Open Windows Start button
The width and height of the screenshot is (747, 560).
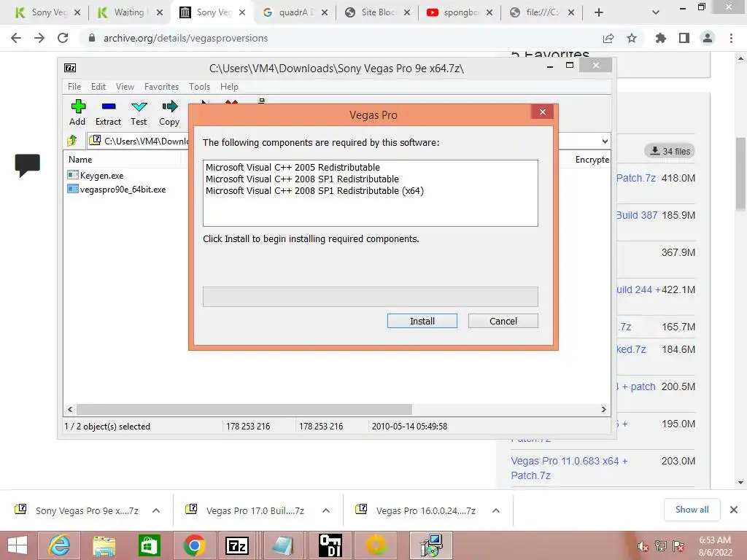18,545
